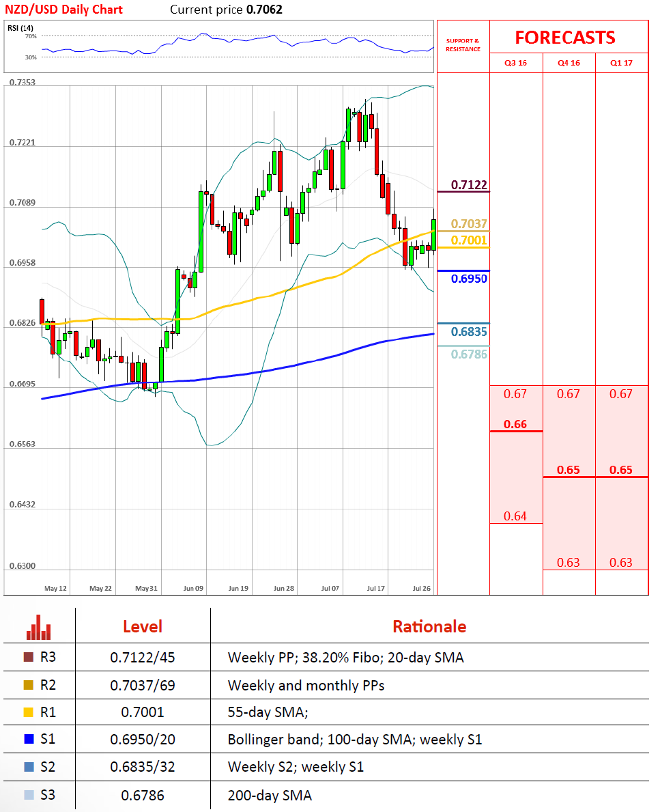Click the Jun 09 date axis label
660x812 pixels.
click(x=194, y=588)
